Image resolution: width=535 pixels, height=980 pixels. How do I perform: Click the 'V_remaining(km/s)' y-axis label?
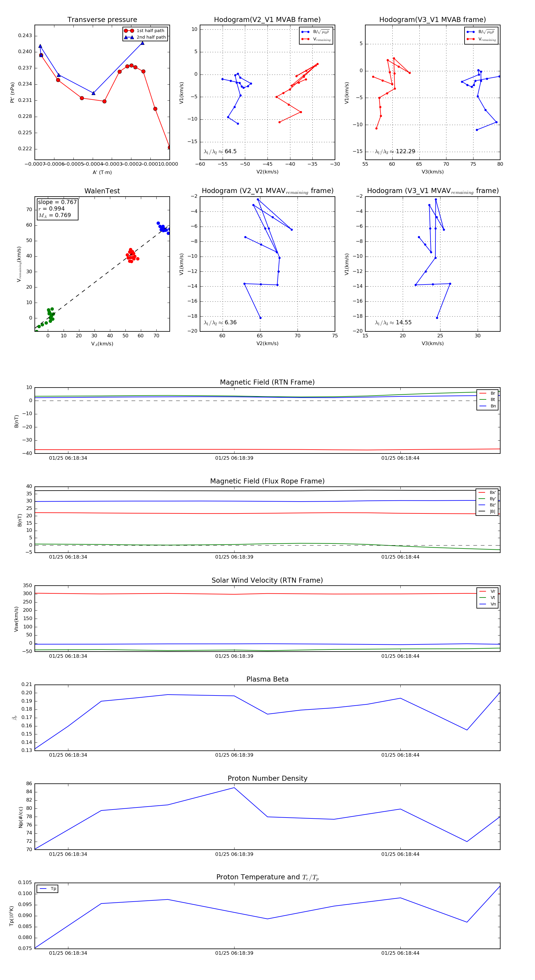[x=19, y=264]
